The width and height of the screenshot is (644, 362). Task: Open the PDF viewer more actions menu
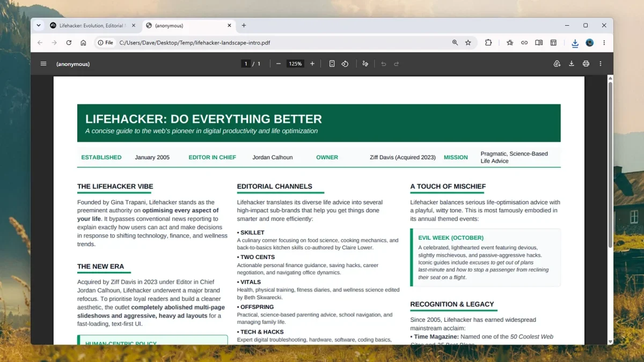click(601, 64)
